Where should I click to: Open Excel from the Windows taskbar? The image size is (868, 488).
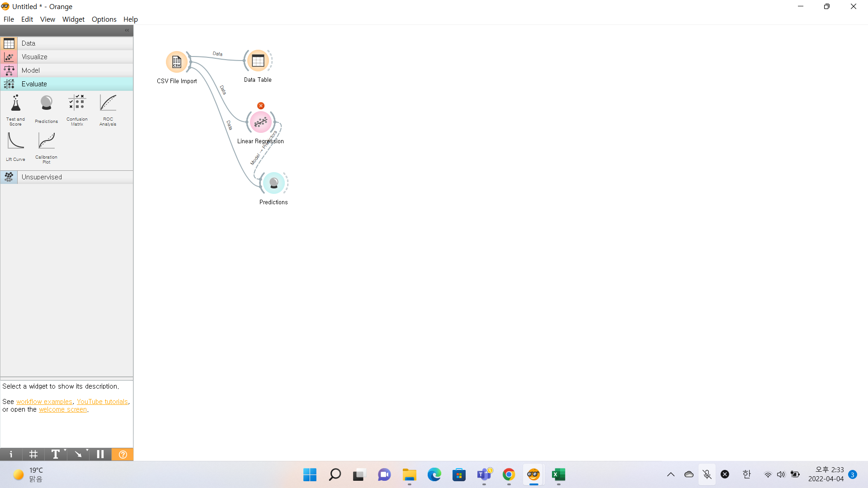(558, 474)
